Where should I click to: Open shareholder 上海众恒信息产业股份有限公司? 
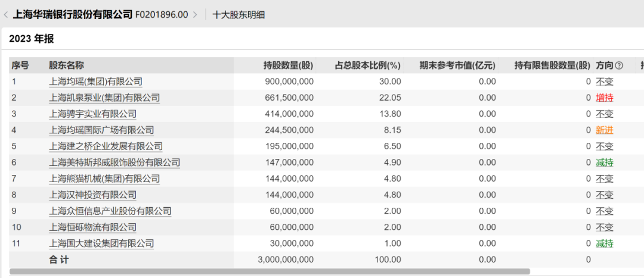pos(110,211)
